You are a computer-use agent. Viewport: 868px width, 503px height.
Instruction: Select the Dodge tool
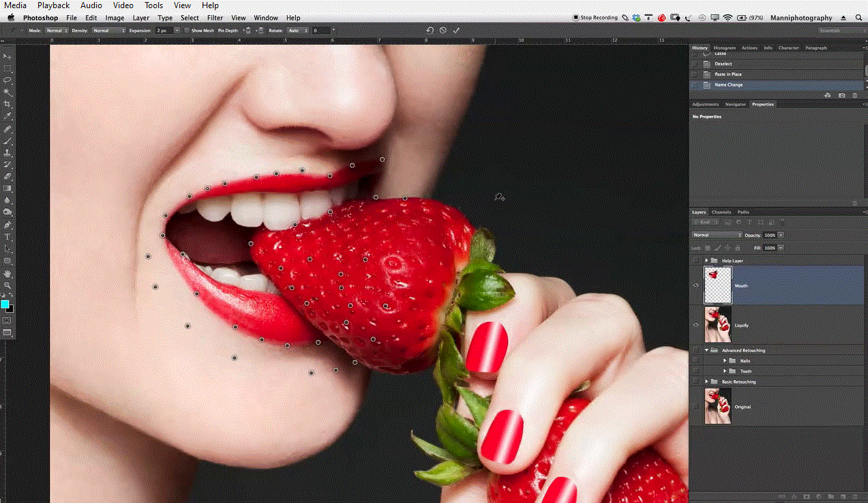point(8,212)
